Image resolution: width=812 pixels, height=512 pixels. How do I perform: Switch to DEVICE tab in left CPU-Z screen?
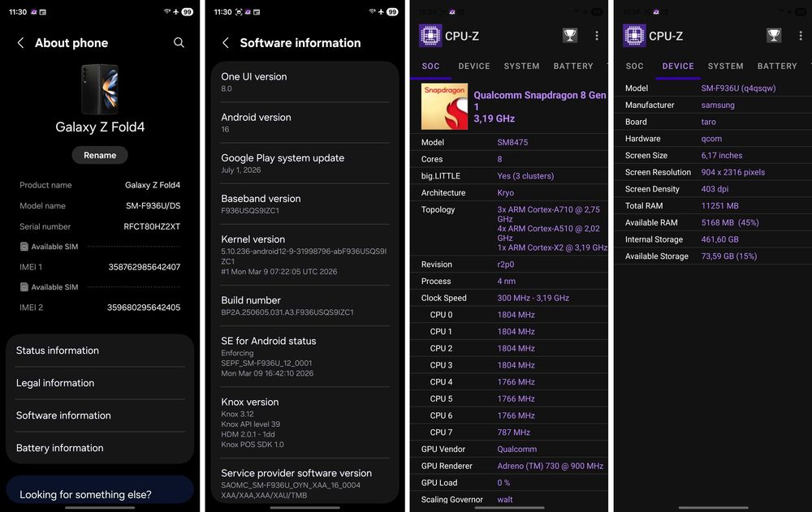[x=474, y=67]
